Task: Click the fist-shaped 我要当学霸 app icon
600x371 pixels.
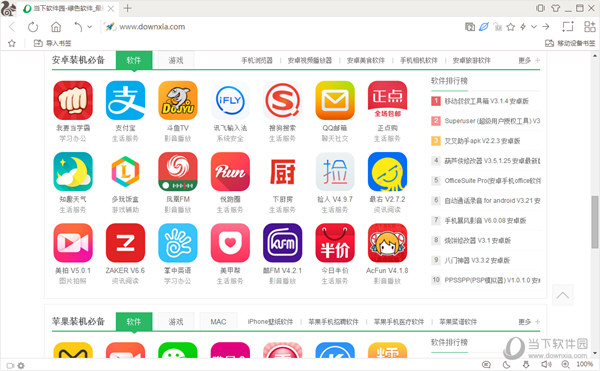Action: pos(73,100)
